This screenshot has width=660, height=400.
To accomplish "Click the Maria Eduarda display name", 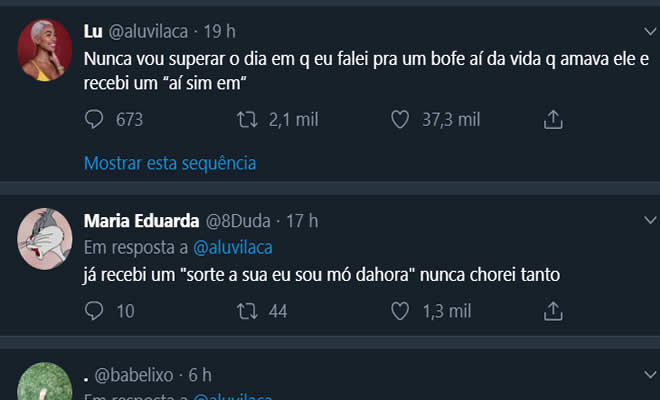I will point(140,220).
